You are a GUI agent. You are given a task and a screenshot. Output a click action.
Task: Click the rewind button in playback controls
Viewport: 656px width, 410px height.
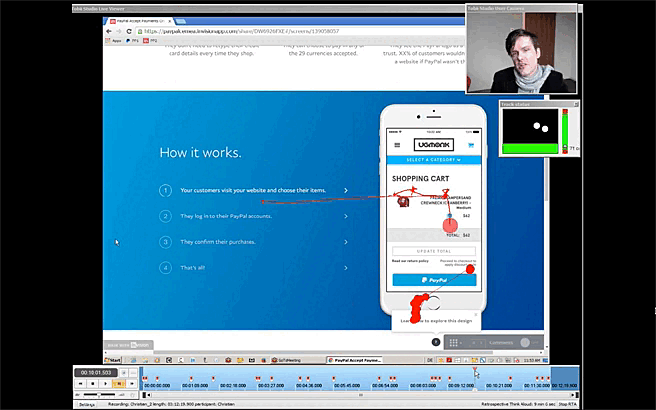(x=81, y=384)
